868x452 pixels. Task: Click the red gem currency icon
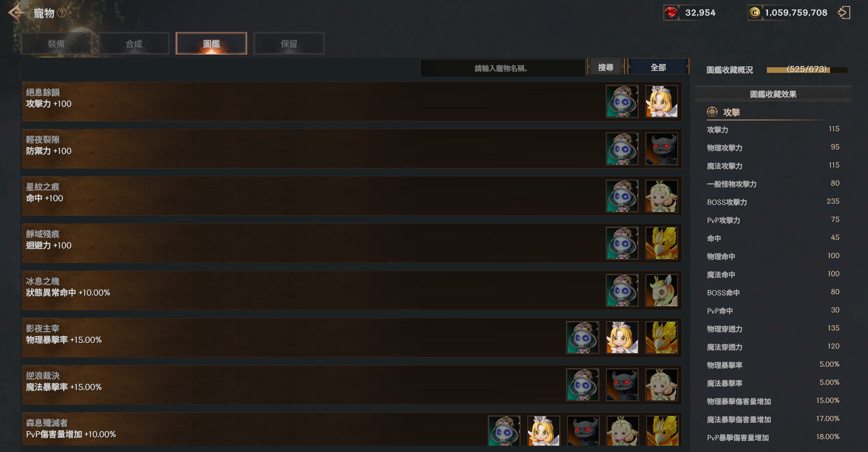coord(671,13)
